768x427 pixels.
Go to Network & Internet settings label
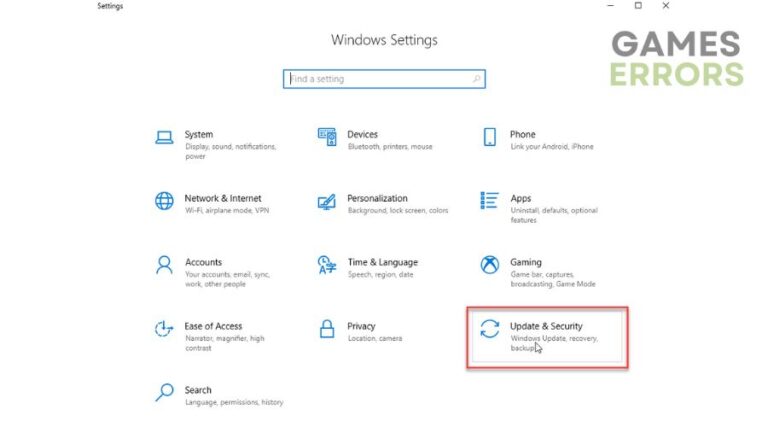(x=222, y=198)
